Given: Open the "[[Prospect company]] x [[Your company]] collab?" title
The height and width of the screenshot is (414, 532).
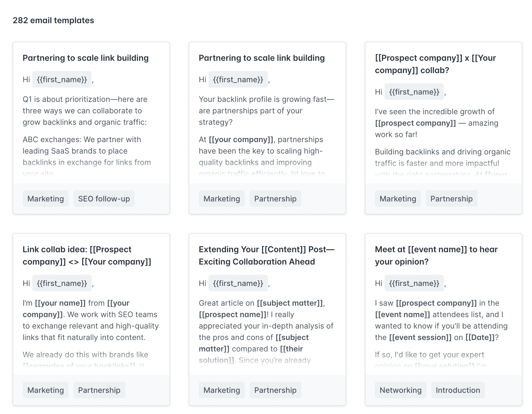Looking at the screenshot, I should click(435, 64).
